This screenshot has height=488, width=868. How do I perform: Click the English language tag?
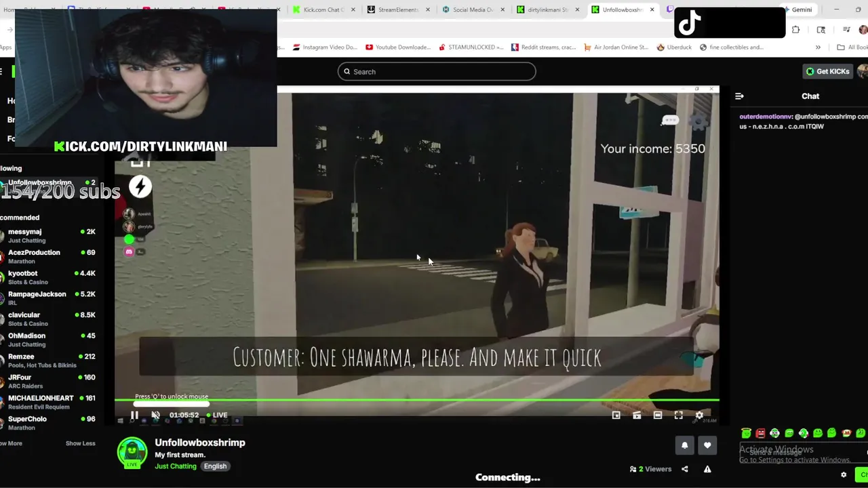point(215,466)
